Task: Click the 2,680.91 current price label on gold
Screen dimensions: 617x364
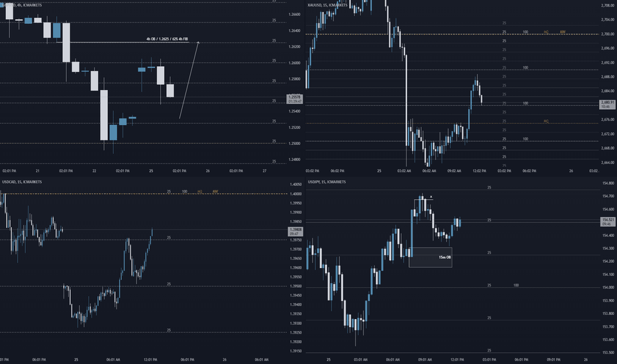Action: point(608,105)
